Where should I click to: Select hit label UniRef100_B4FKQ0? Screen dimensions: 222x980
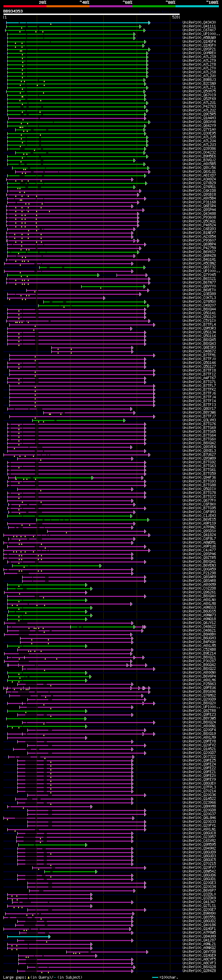(x=199, y=642)
